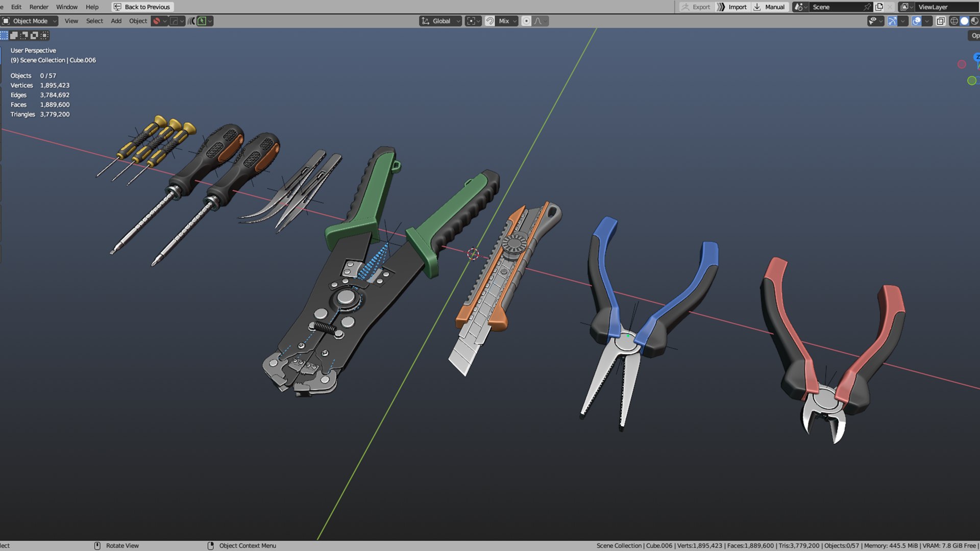Click the ViewLayer name field
This screenshot has height=551, width=980.
click(x=947, y=7)
